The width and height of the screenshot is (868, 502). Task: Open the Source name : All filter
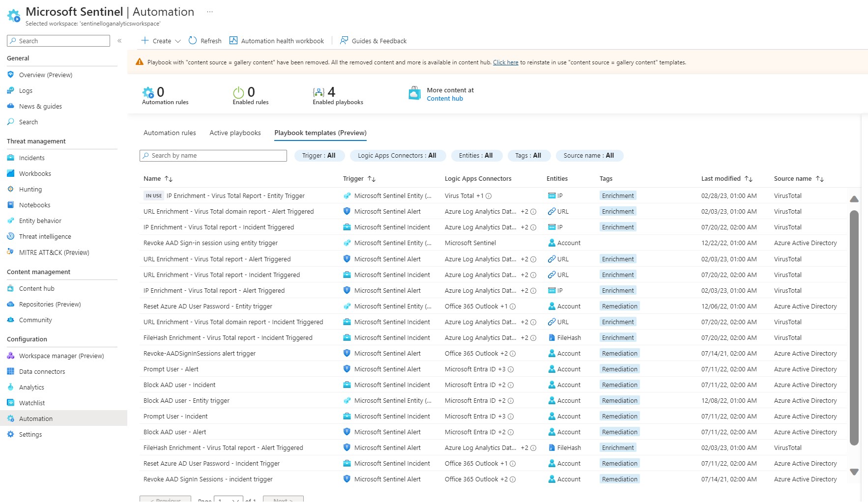coord(589,156)
